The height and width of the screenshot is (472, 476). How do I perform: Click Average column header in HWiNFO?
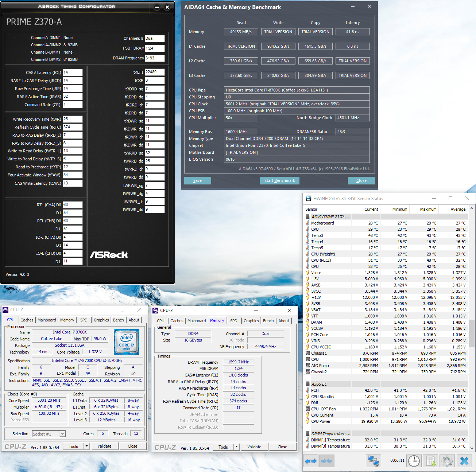453,209
